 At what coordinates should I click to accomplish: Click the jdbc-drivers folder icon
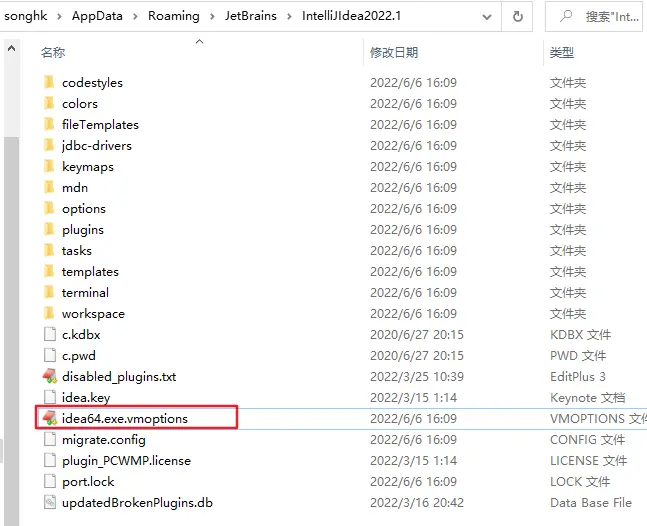(x=49, y=146)
